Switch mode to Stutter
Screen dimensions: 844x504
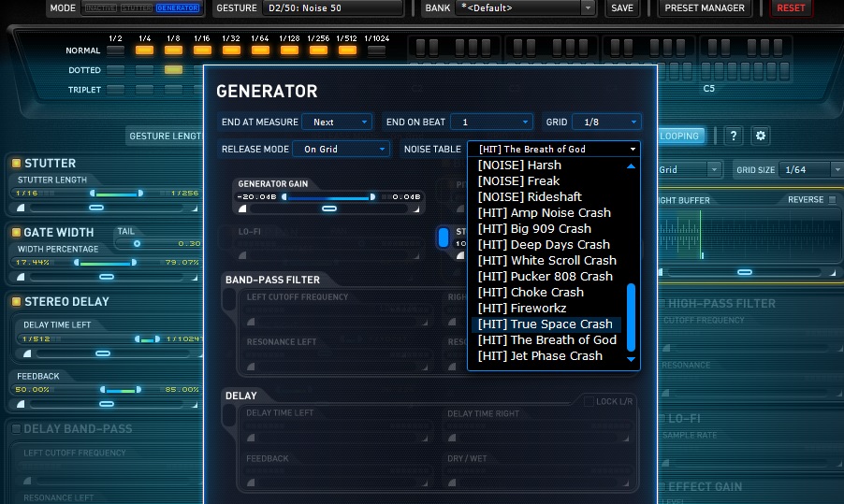tap(137, 8)
